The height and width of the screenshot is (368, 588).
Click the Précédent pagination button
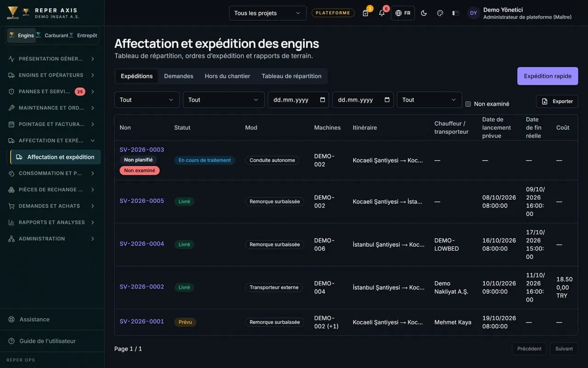[529, 349]
